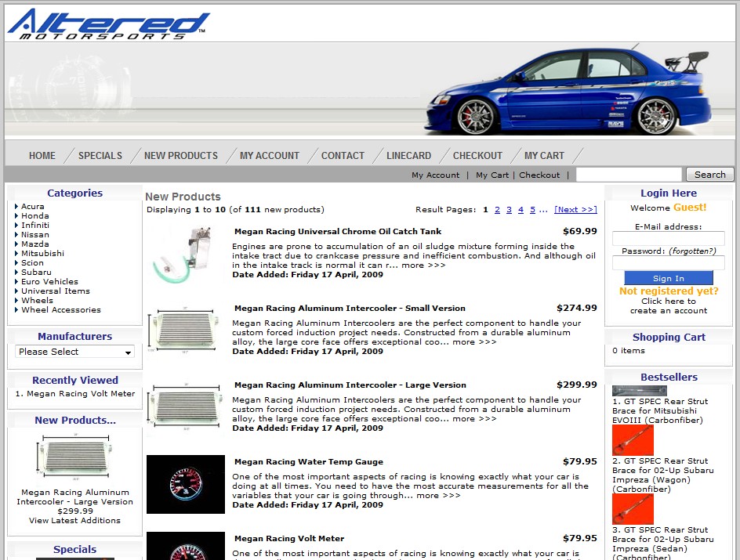Click the Altered Motorsports logo
This screenshot has height=560, width=740.
tap(108, 23)
